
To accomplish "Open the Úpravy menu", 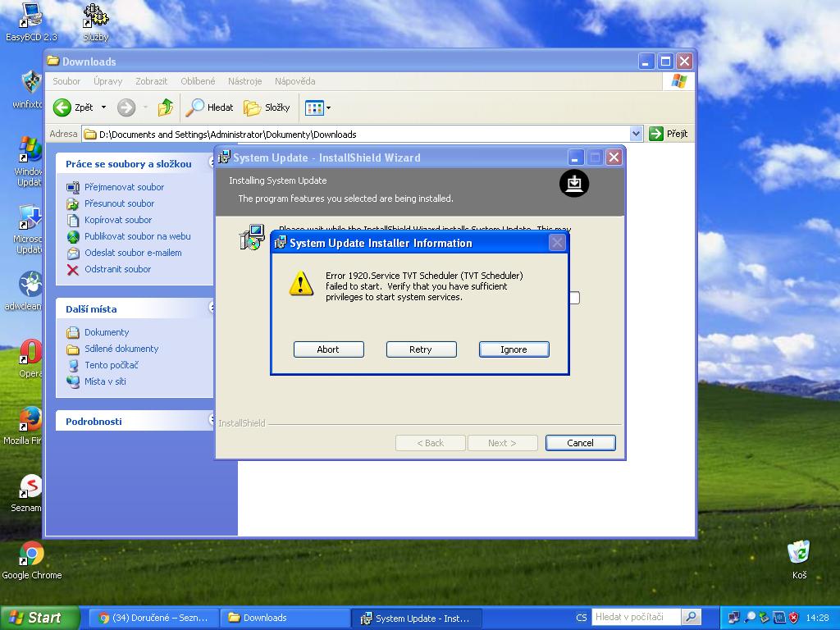I will pyautogui.click(x=107, y=81).
